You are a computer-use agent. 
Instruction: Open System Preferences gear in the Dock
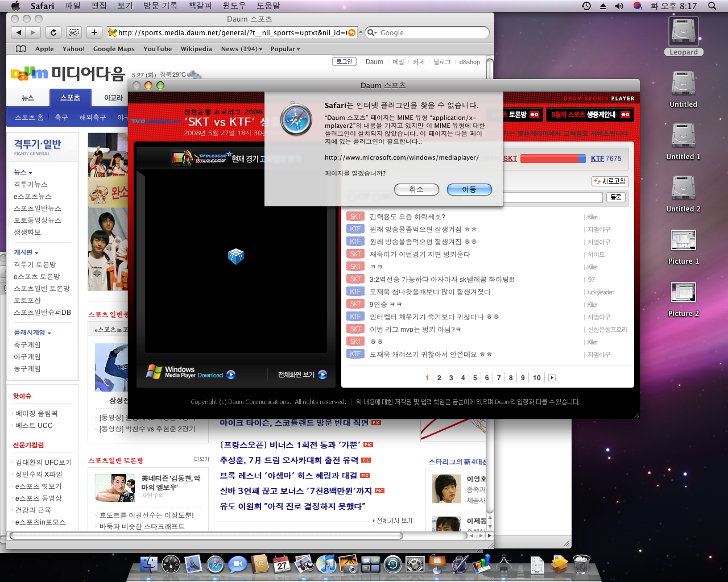click(415, 564)
